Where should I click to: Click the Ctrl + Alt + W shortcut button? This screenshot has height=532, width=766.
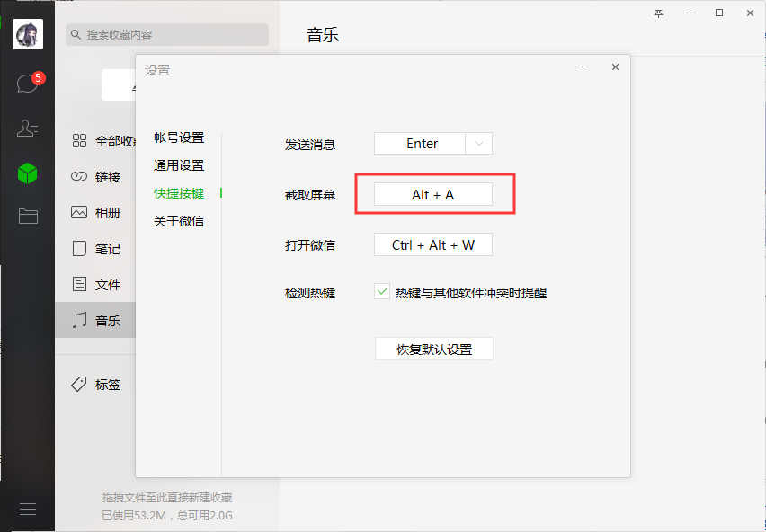pyautogui.click(x=432, y=244)
